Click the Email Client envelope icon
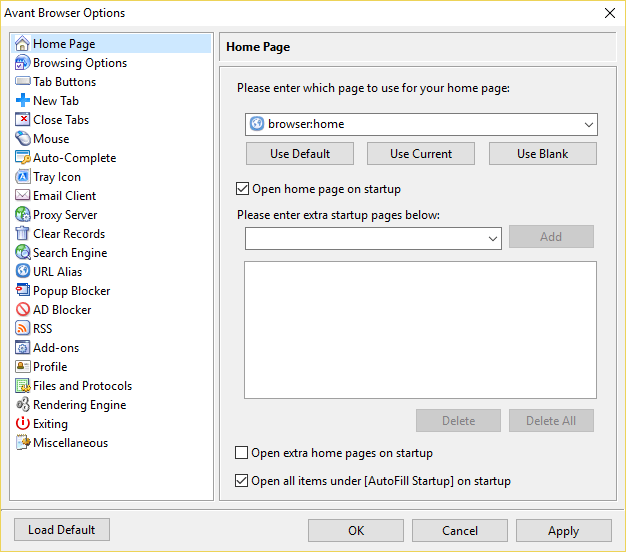The height and width of the screenshot is (552, 626). click(22, 195)
